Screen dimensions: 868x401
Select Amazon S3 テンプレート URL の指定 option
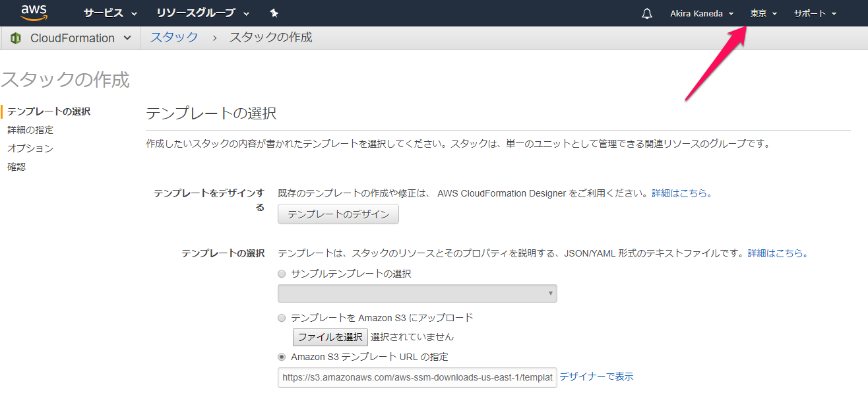point(282,356)
